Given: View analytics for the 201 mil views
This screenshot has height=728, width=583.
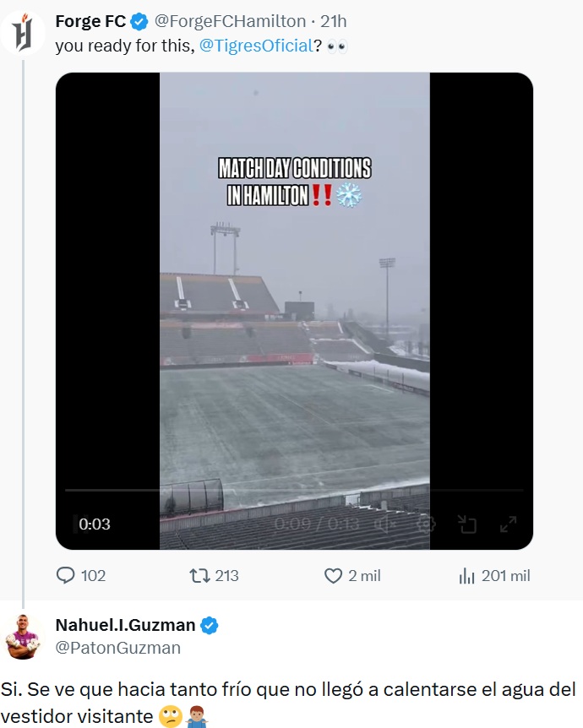Looking at the screenshot, I should [467, 576].
